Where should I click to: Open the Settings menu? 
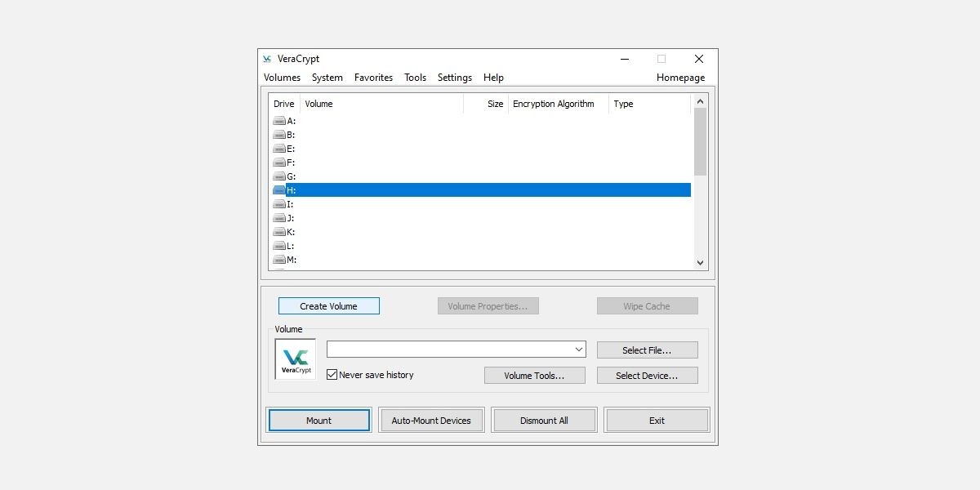point(455,78)
